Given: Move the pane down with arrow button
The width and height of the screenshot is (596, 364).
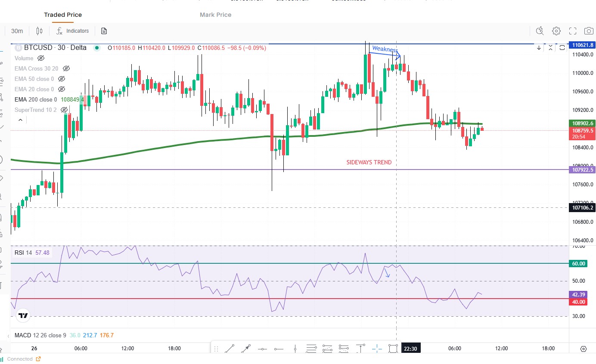Looking at the screenshot, I should pyautogui.click(x=539, y=48).
